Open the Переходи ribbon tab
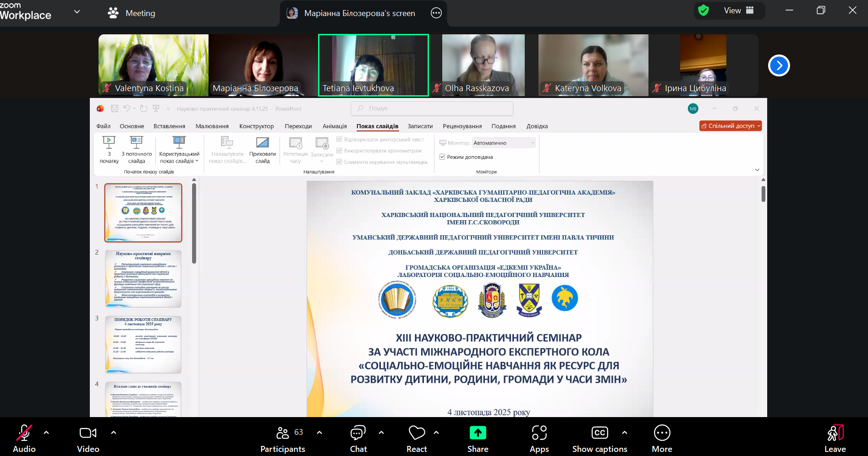The width and height of the screenshot is (868, 456). click(x=298, y=126)
